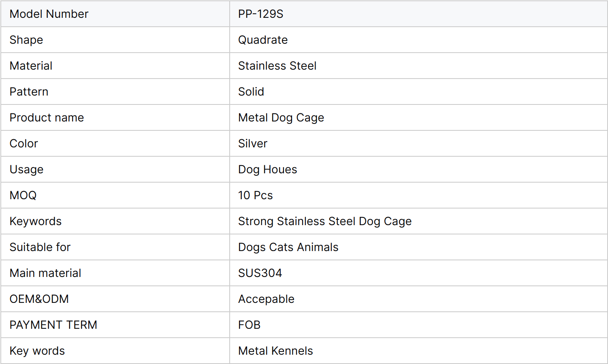Click the Pattern label cell
608x364 pixels.
115,92
